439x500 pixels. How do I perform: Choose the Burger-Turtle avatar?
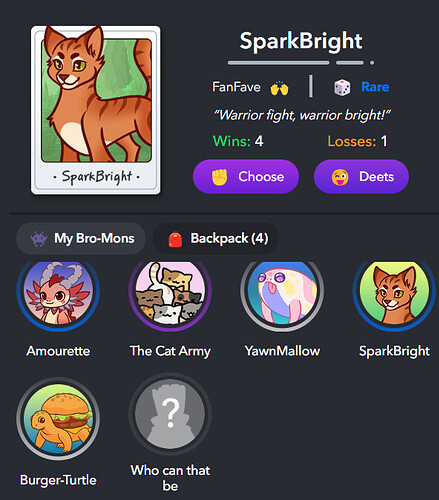point(58,419)
